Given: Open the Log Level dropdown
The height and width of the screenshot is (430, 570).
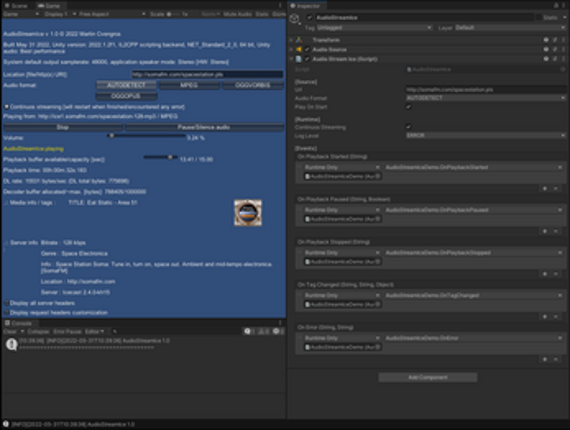Looking at the screenshot, I should pos(486,135).
